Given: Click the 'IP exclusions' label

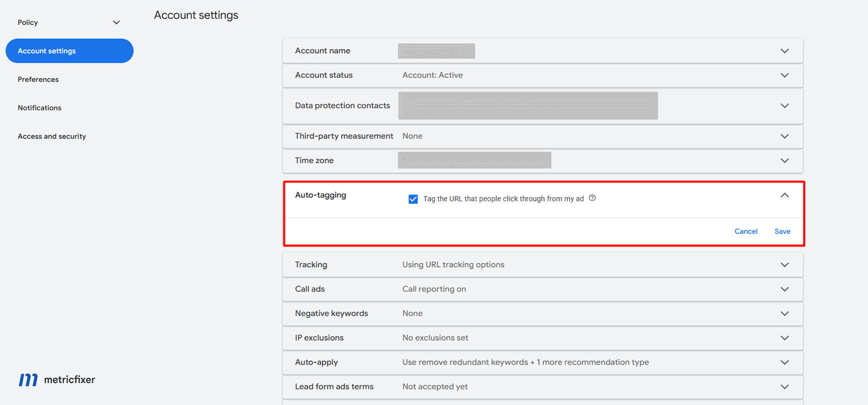Looking at the screenshot, I should (x=319, y=338).
